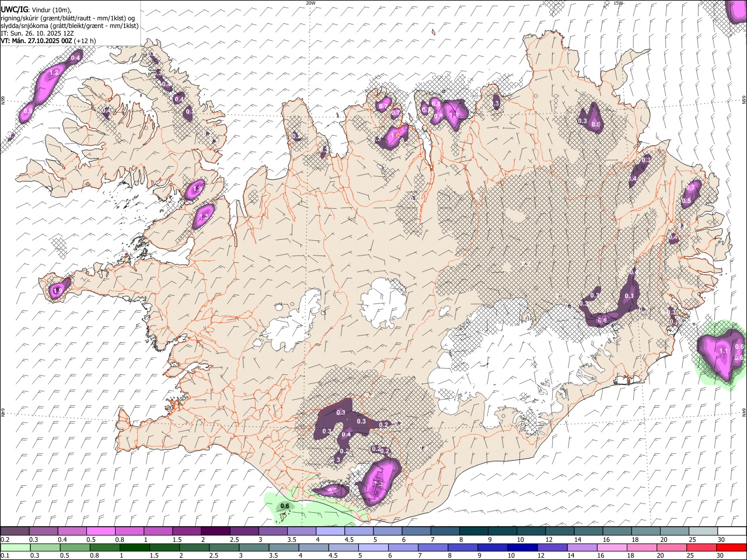Image resolution: width=747 pixels, height=560 pixels.
Task: Click the 'UWC/IG' title text
Action: pos(14,9)
